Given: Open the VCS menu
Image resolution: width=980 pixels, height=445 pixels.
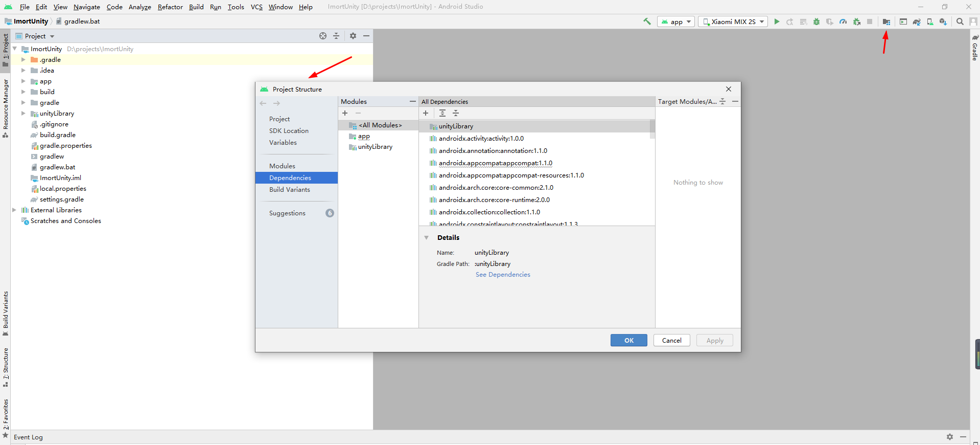Looking at the screenshot, I should (x=256, y=7).
